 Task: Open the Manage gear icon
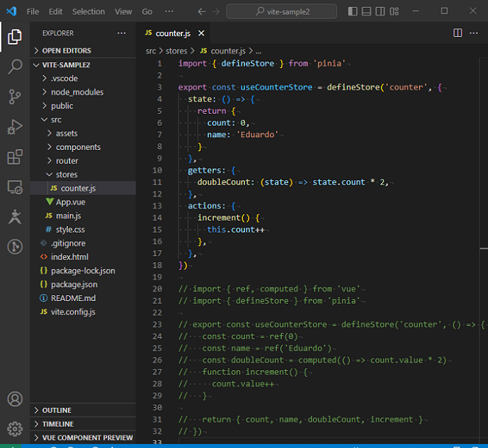[15, 429]
